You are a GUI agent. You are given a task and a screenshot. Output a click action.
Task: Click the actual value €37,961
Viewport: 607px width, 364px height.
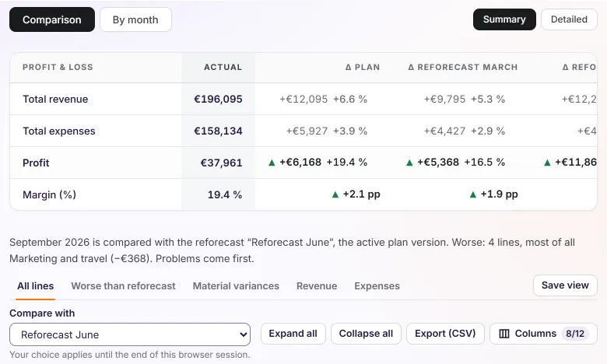pos(222,163)
